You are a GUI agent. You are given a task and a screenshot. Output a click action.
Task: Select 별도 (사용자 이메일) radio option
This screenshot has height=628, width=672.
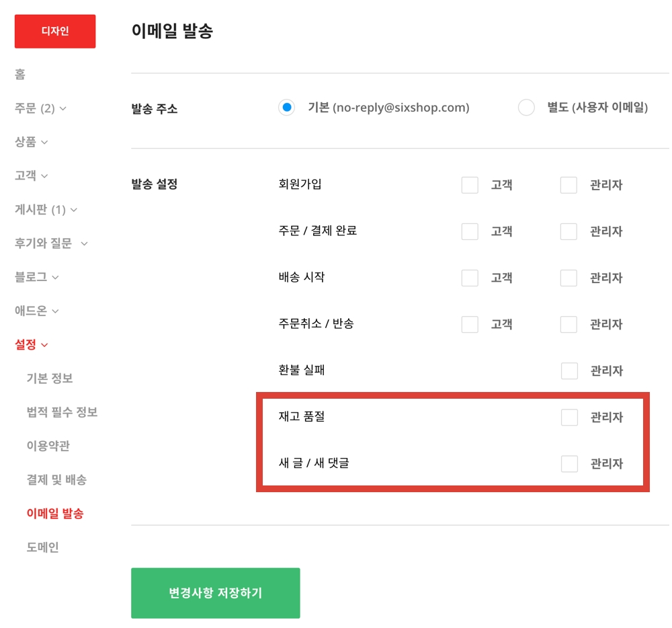(526, 108)
